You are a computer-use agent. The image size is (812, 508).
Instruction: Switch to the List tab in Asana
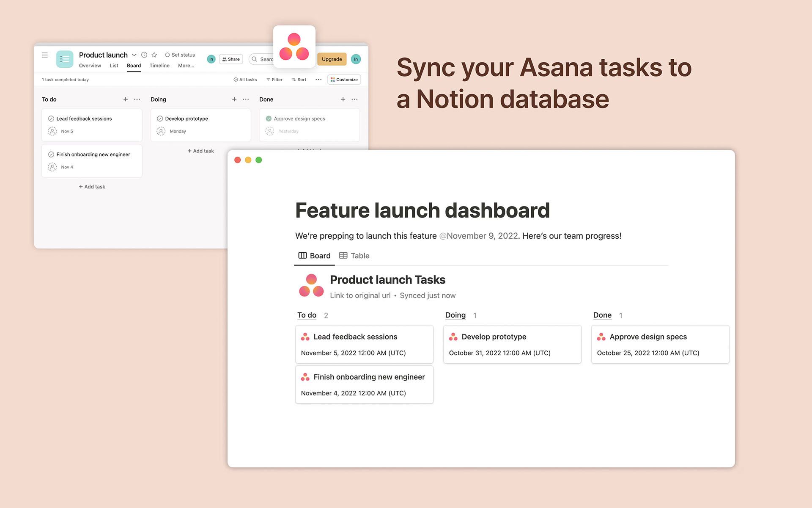coord(114,66)
